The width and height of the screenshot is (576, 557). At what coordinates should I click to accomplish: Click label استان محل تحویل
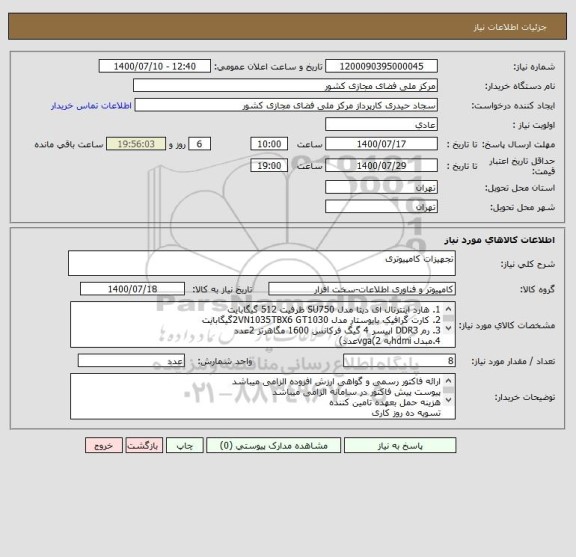tap(520, 188)
